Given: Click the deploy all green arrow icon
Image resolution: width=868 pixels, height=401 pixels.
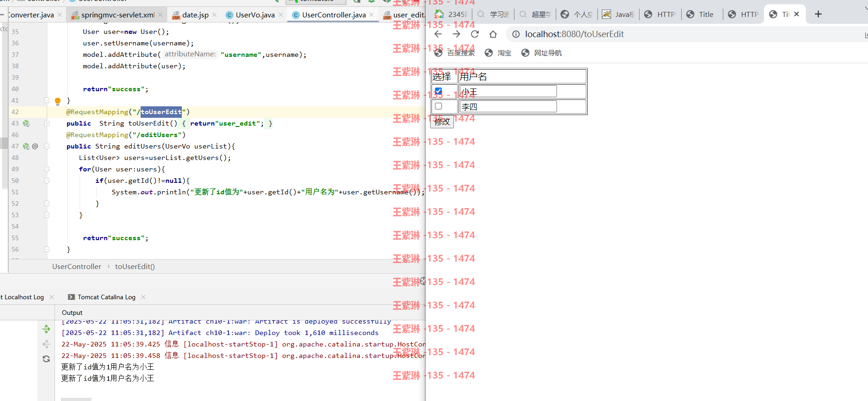Looking at the screenshot, I should pyautogui.click(x=46, y=329).
